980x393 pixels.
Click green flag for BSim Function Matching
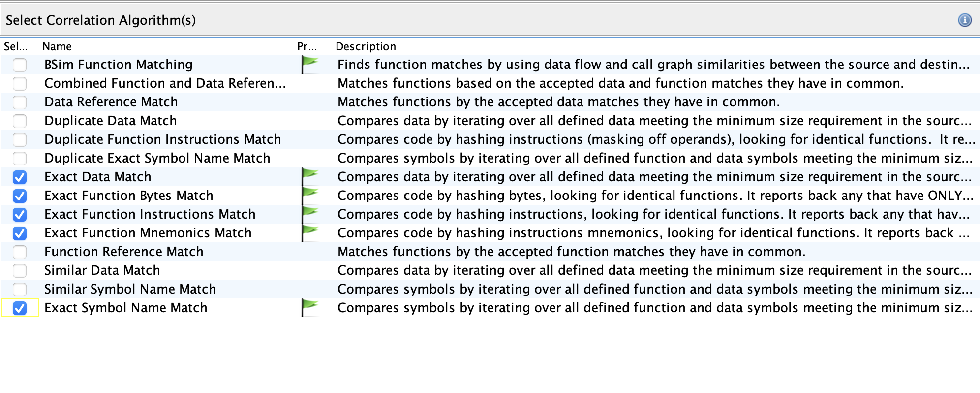click(309, 64)
